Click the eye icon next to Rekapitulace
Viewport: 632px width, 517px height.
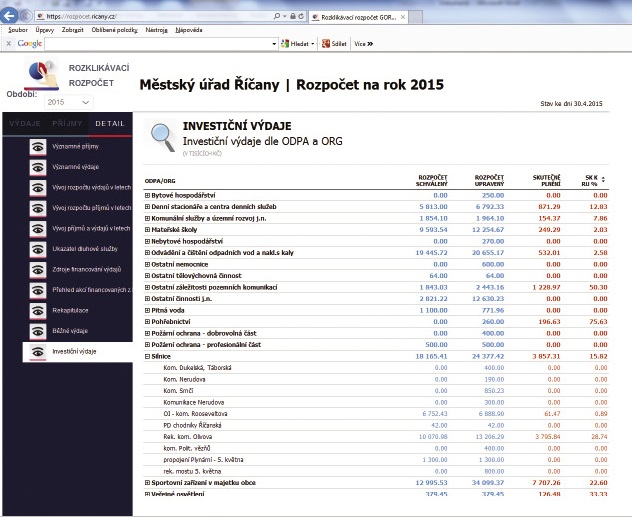click(38, 311)
